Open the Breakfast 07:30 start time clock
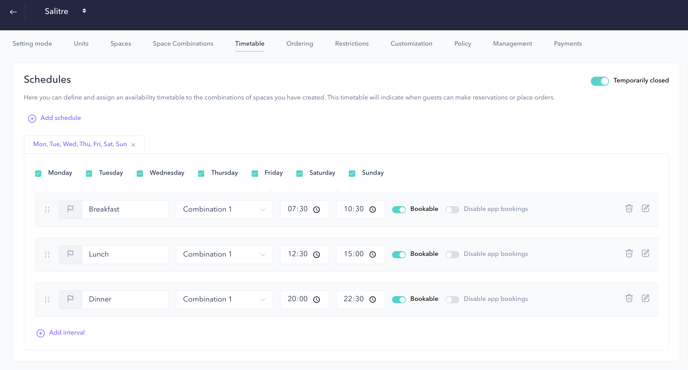688x370 pixels. pyautogui.click(x=316, y=210)
